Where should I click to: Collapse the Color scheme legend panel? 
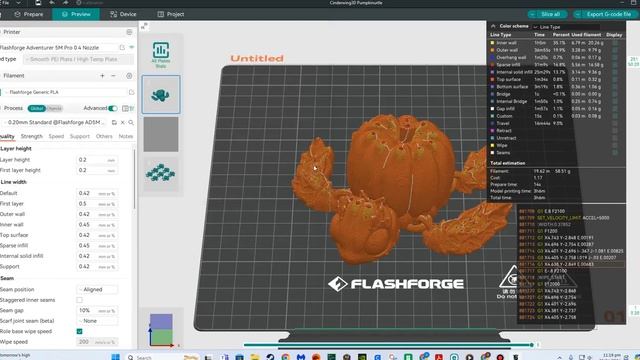tap(493, 26)
